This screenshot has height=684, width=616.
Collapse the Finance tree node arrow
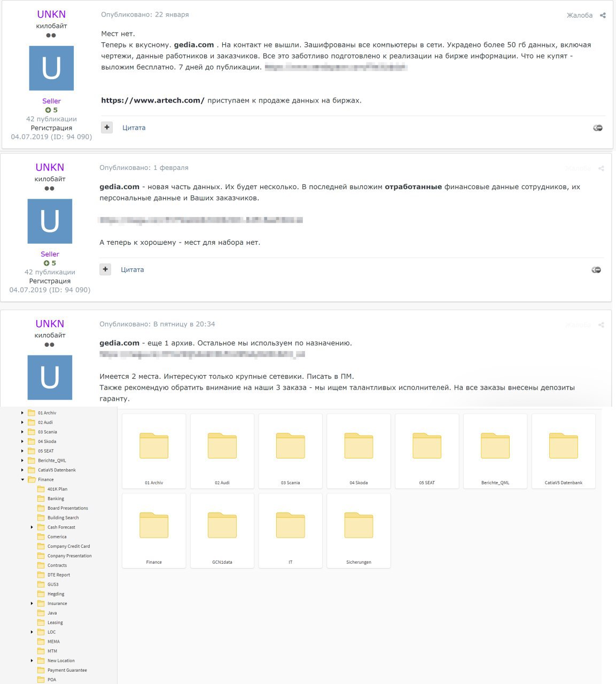[22, 480]
